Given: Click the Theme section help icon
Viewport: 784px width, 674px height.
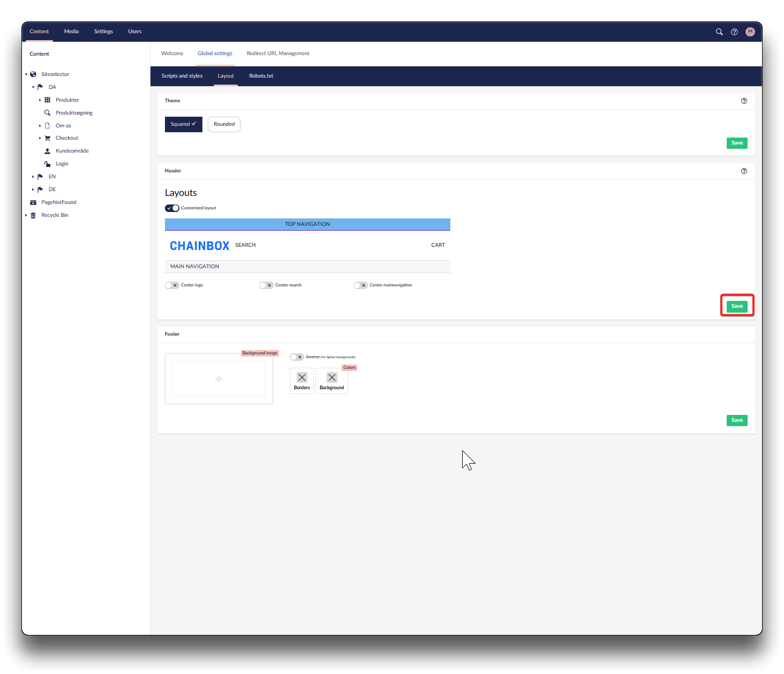Looking at the screenshot, I should click(744, 101).
